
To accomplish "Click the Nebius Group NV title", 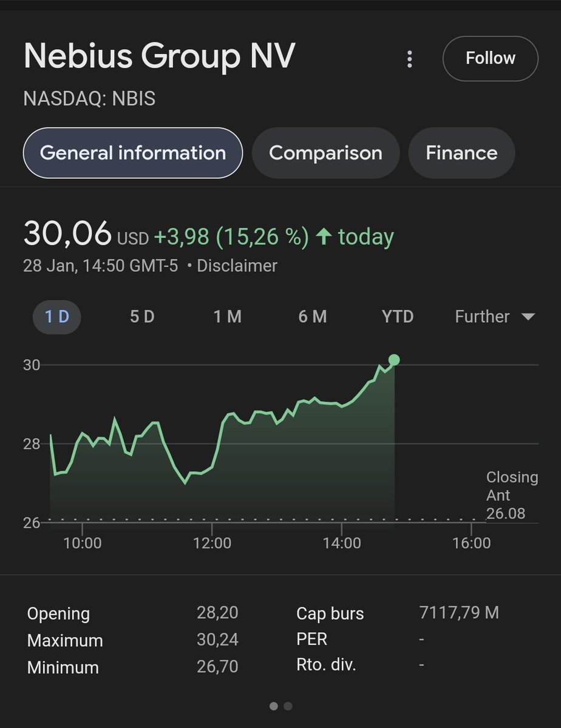I will 159,57.
